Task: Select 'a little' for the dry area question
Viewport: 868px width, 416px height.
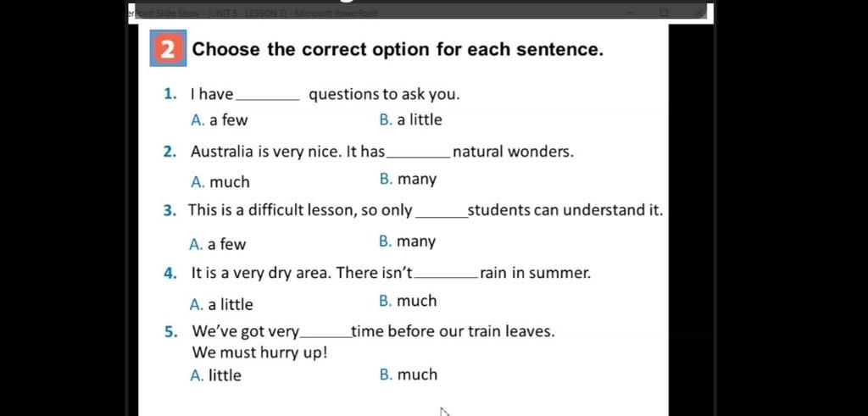Action: click(x=221, y=304)
